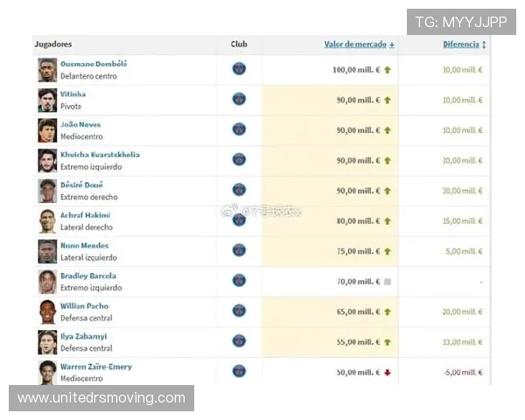The image size is (525, 420).
Task: Click green up arrow in Achraf Hakimi row
Action: pyautogui.click(x=387, y=221)
